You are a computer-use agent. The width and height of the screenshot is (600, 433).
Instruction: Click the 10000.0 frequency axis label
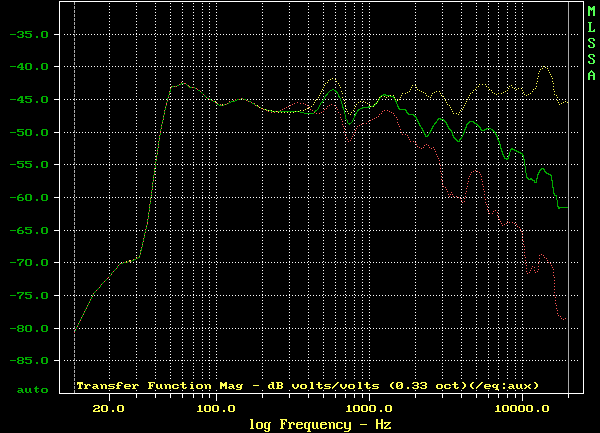coord(522,409)
